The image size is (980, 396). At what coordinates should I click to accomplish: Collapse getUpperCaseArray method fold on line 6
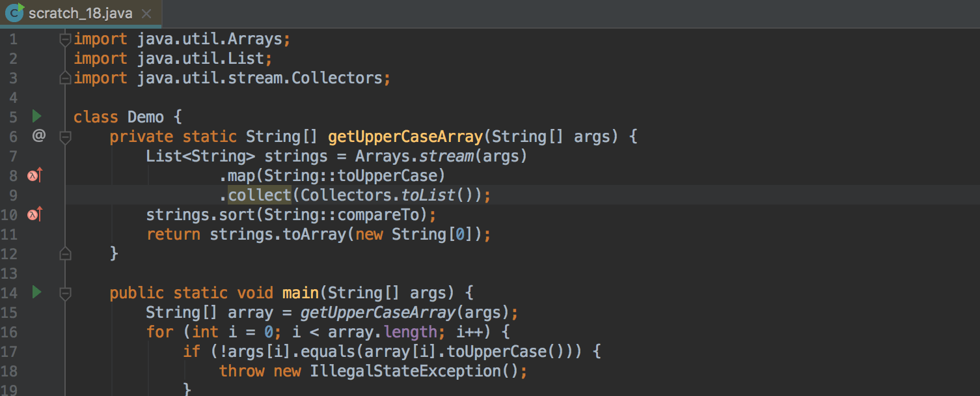click(64, 137)
